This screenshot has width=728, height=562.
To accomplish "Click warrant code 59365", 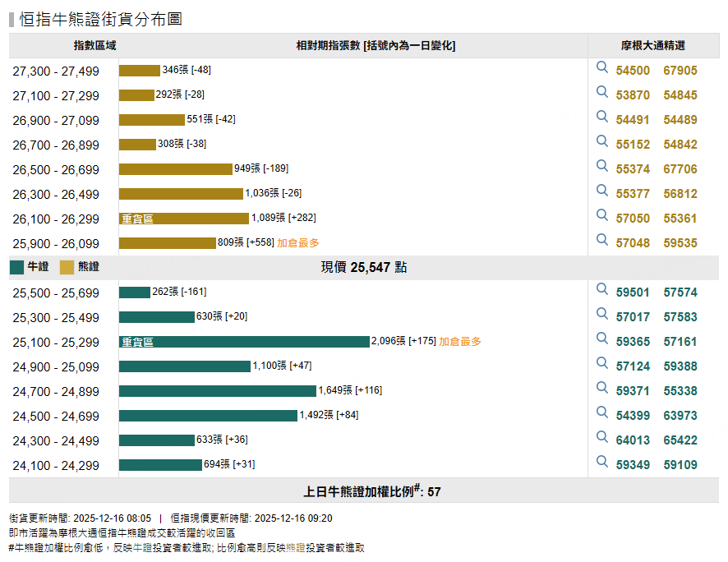I will [633, 342].
